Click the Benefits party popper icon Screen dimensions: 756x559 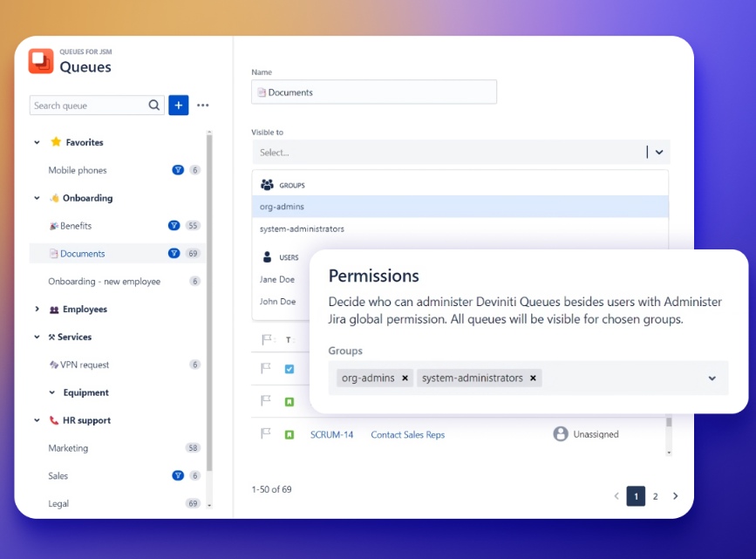53,225
